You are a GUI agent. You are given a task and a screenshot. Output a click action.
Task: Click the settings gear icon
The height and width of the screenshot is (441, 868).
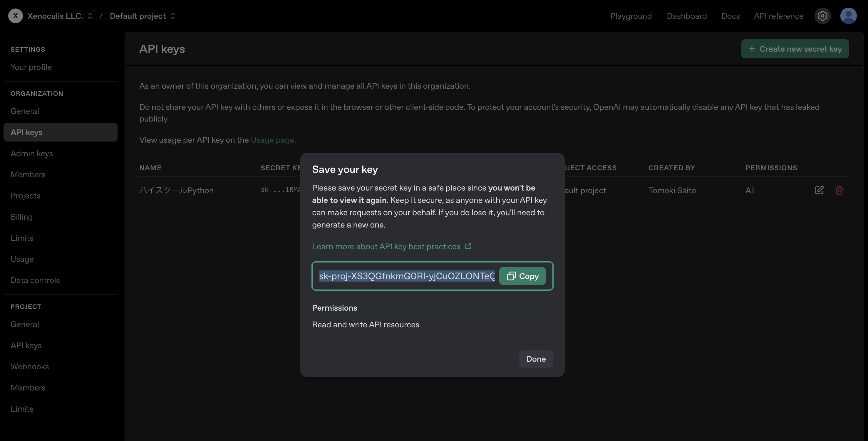(822, 16)
